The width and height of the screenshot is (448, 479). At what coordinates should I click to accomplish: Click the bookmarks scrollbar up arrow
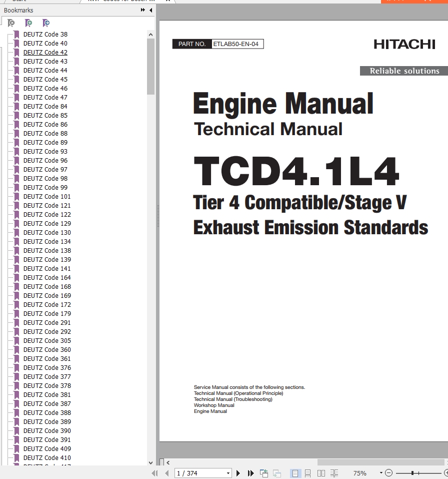(151, 35)
